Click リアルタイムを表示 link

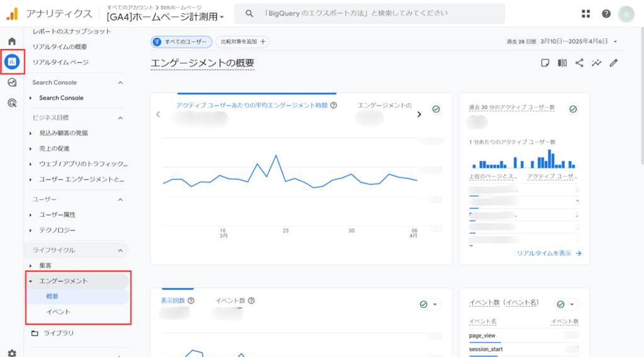(548, 253)
